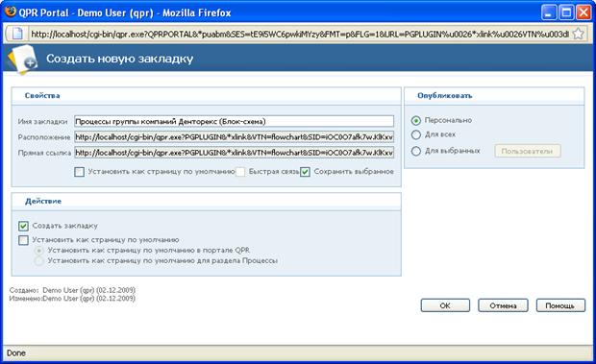Toggle the Создать закладку checkbox

(23, 227)
